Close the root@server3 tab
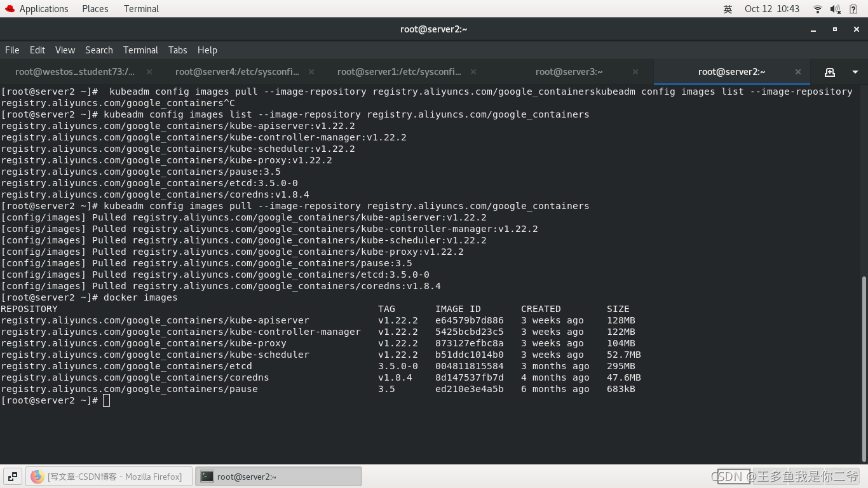 (x=635, y=72)
